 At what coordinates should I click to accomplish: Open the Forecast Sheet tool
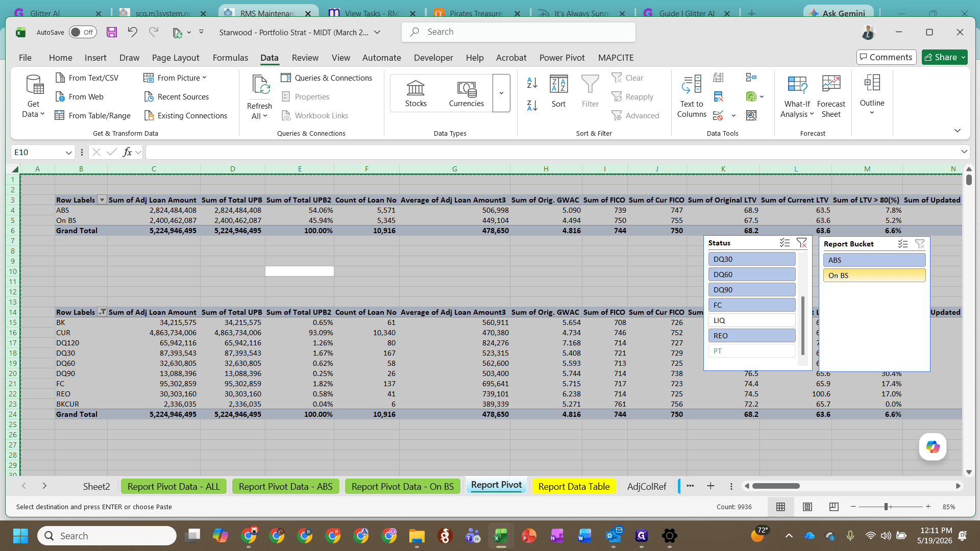click(x=831, y=96)
